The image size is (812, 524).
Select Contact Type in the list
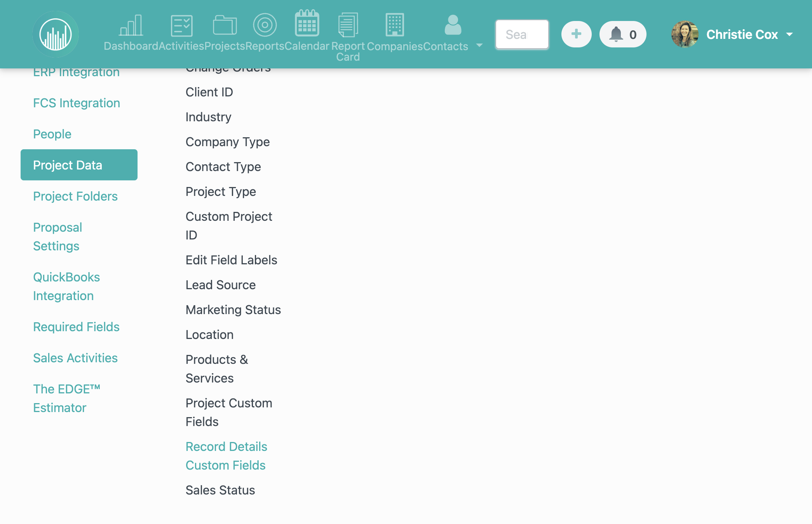click(x=223, y=167)
